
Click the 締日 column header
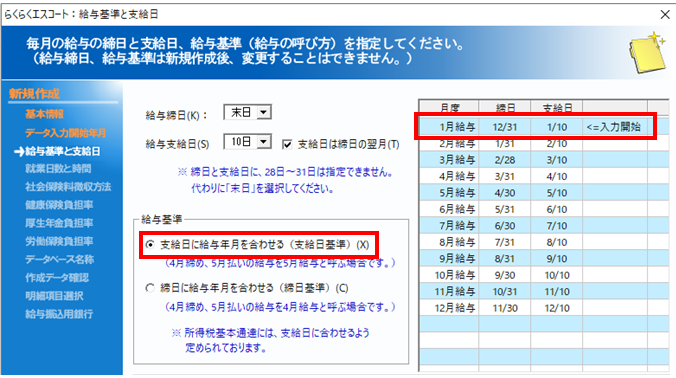point(505,107)
